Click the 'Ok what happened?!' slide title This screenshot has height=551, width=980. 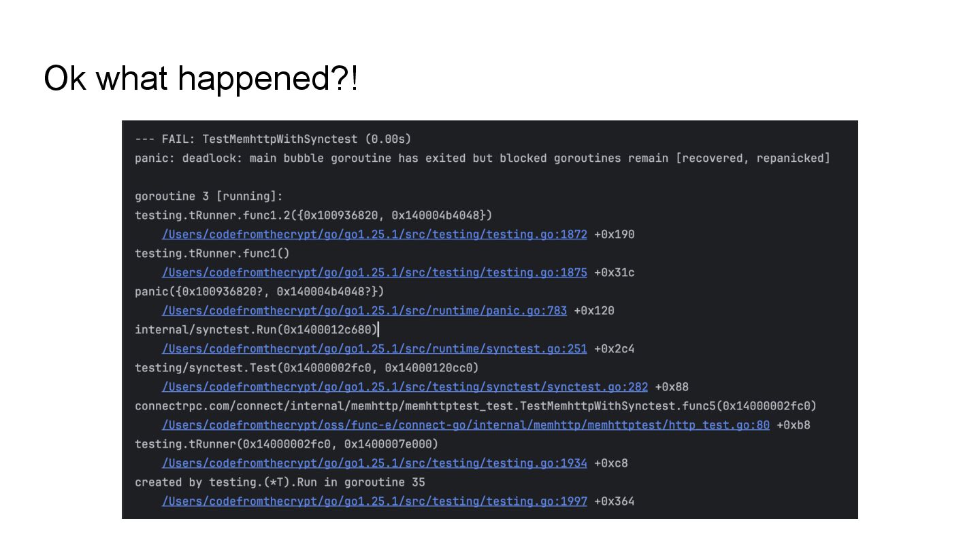201,79
